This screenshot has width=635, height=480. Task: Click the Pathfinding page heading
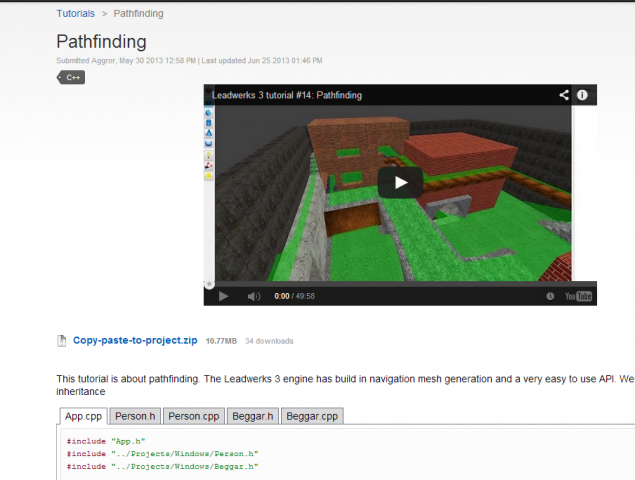pyautogui.click(x=101, y=42)
